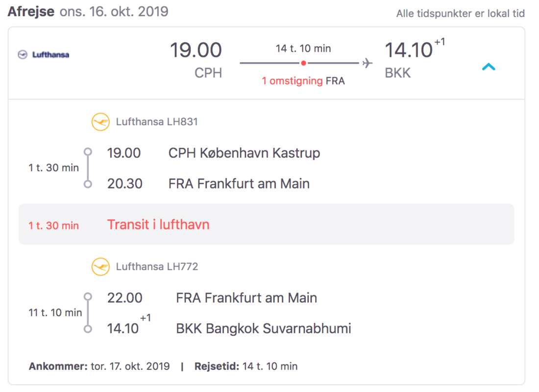The width and height of the screenshot is (539, 392).
Task: Click the "14 t. 10 min" duration above route line
Action: [303, 49]
